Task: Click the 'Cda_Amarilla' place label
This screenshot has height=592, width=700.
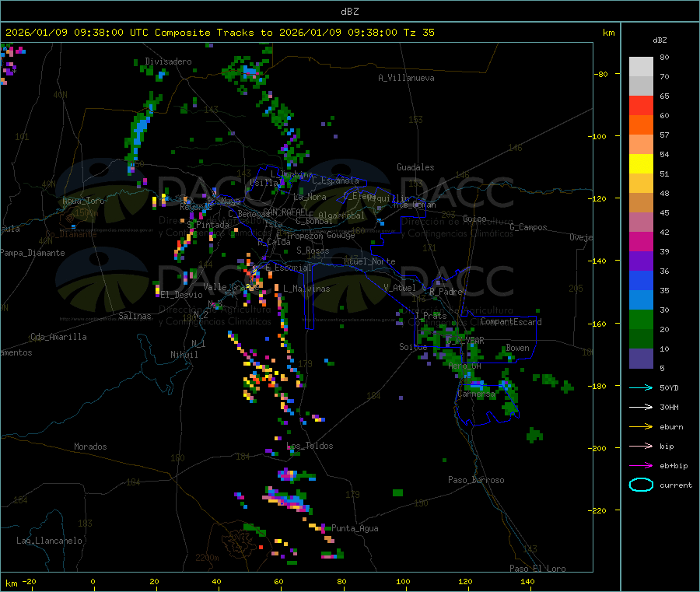Action: tap(58, 337)
